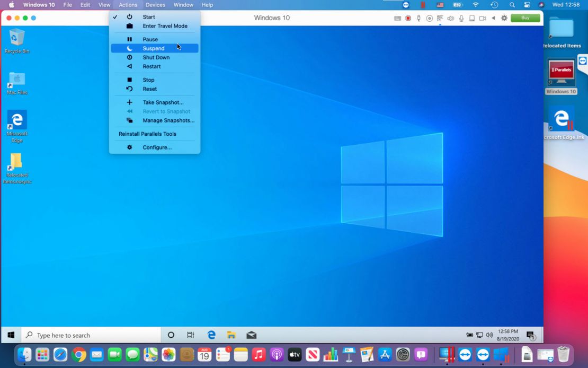588x368 pixels.
Task: Click Cortana icon on the Windows taskbar
Action: (171, 335)
